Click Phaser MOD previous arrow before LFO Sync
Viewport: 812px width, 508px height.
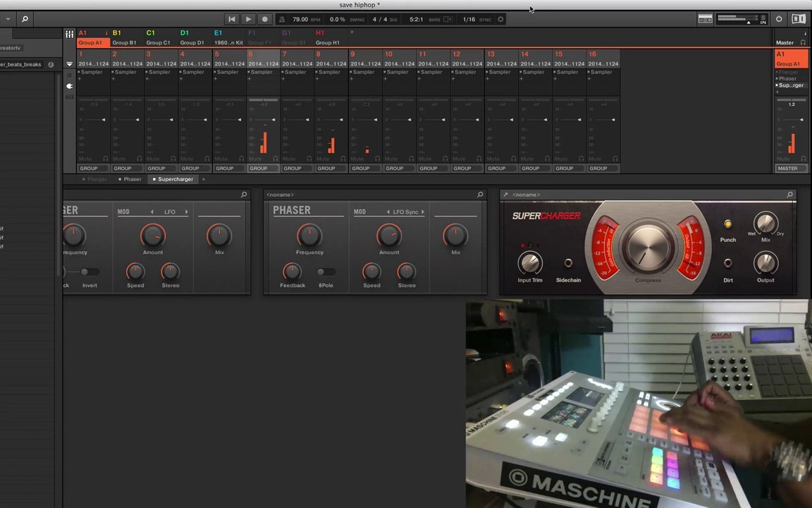coord(388,212)
